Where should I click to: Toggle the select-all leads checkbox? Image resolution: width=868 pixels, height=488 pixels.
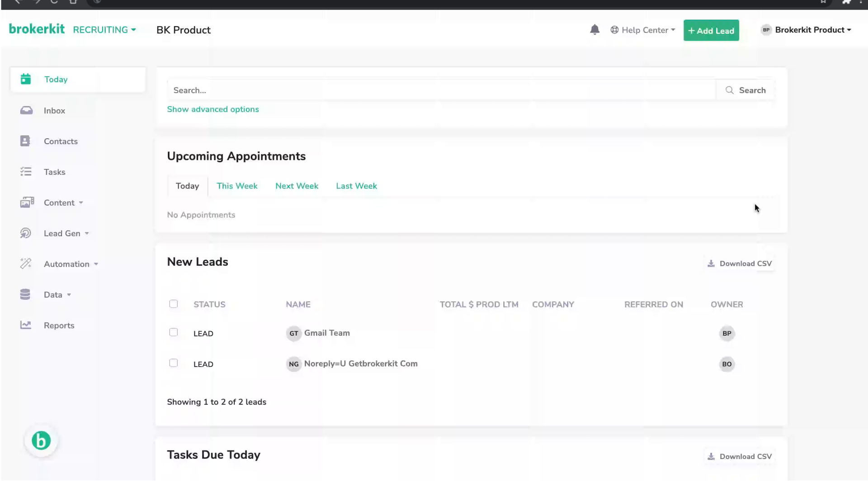point(174,304)
